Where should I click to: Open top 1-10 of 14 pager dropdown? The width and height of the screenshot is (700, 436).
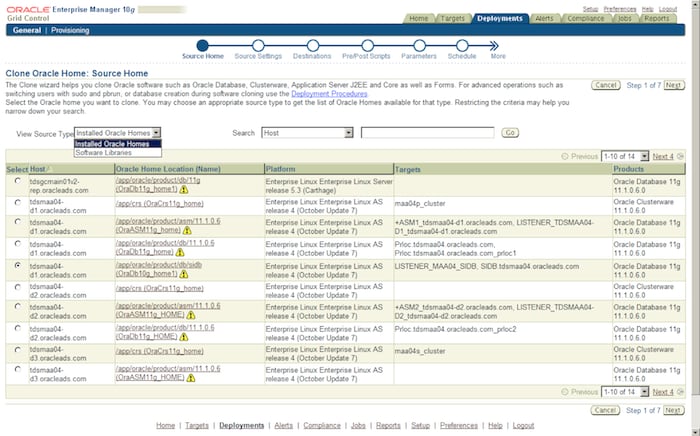[x=625, y=156]
